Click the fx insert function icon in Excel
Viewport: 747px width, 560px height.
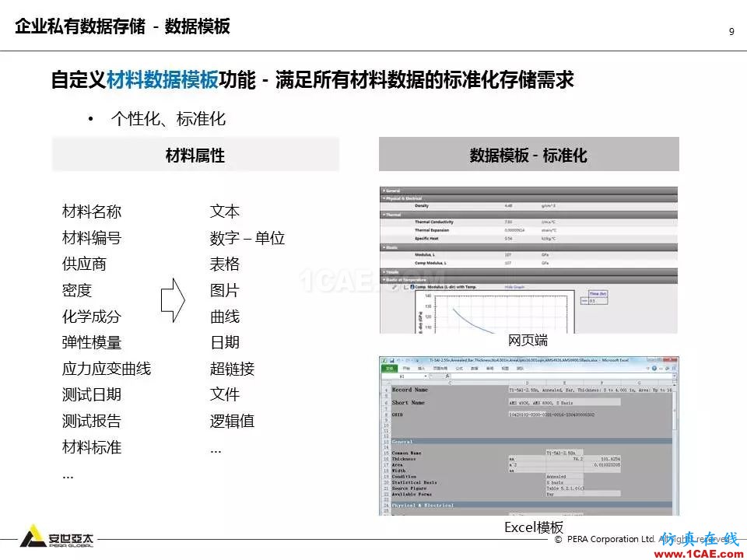448,376
